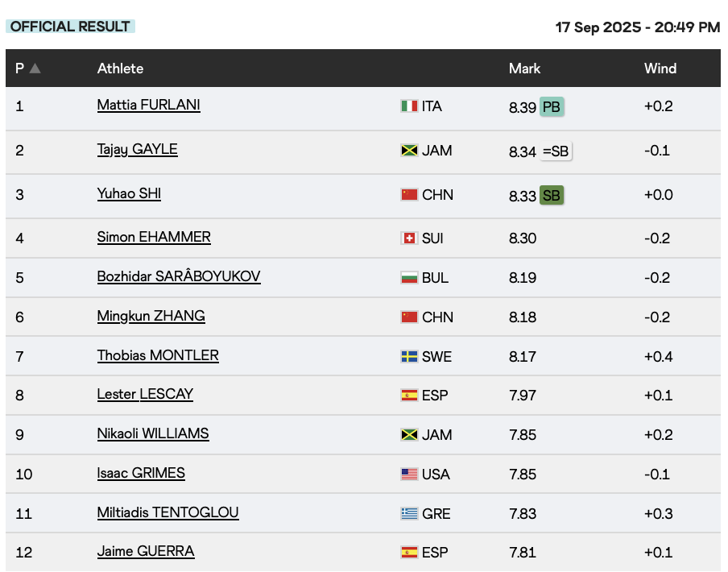Click the Greece flag icon
Screen dimensions: 728x572
(409, 513)
